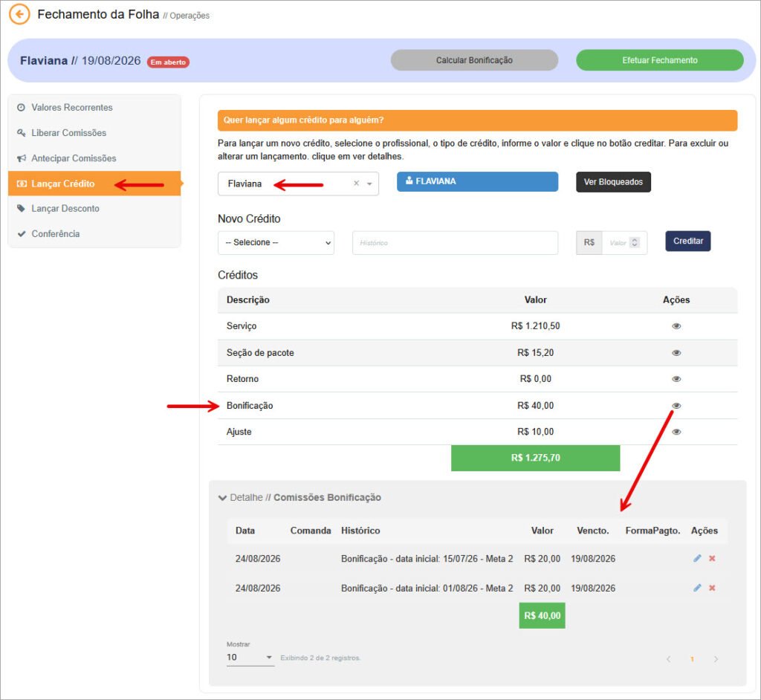Click the Comanda column header
The width and height of the screenshot is (761, 700).
(311, 531)
